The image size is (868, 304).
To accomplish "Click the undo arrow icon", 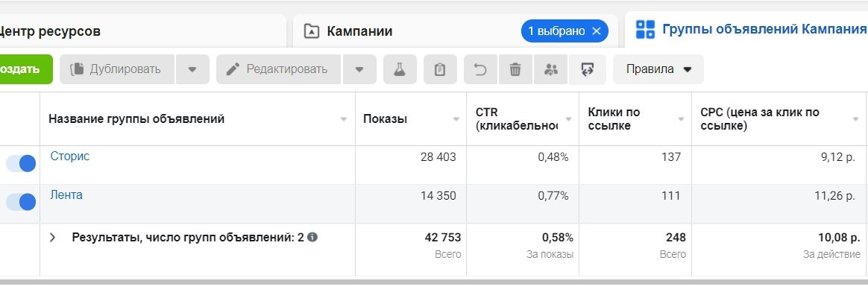I will click(x=480, y=69).
